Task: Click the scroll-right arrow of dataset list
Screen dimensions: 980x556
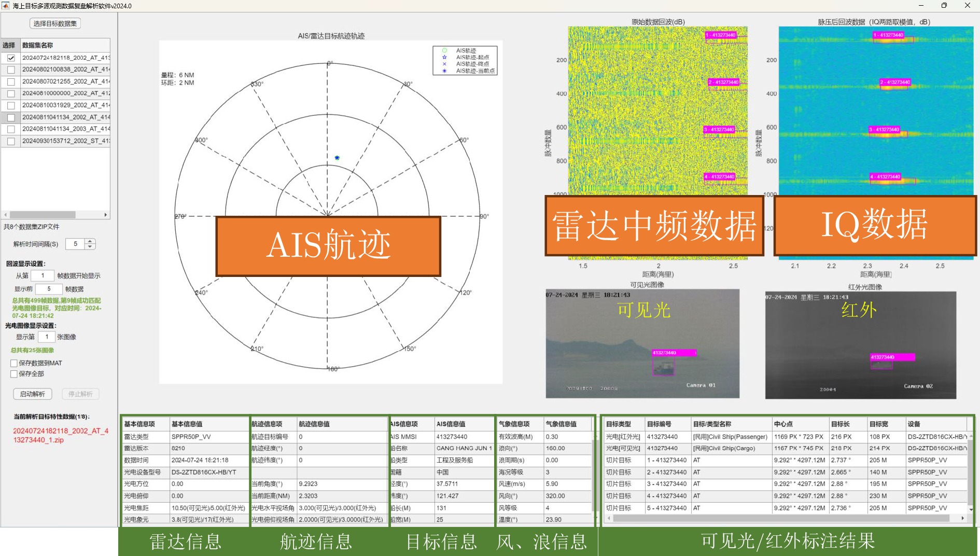Action: coord(106,215)
